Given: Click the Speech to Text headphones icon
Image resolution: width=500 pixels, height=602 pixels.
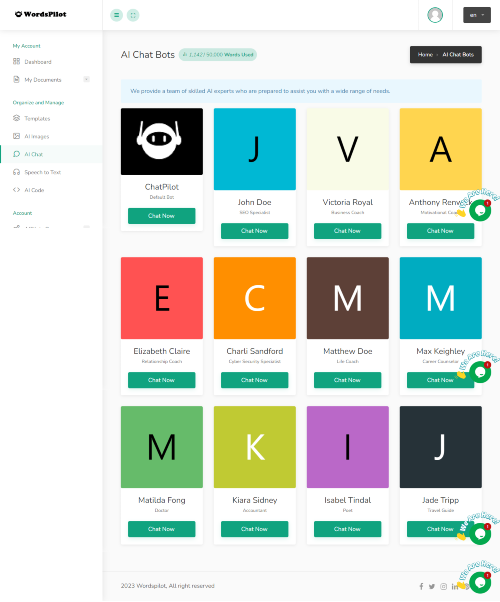Looking at the screenshot, I should point(17,172).
